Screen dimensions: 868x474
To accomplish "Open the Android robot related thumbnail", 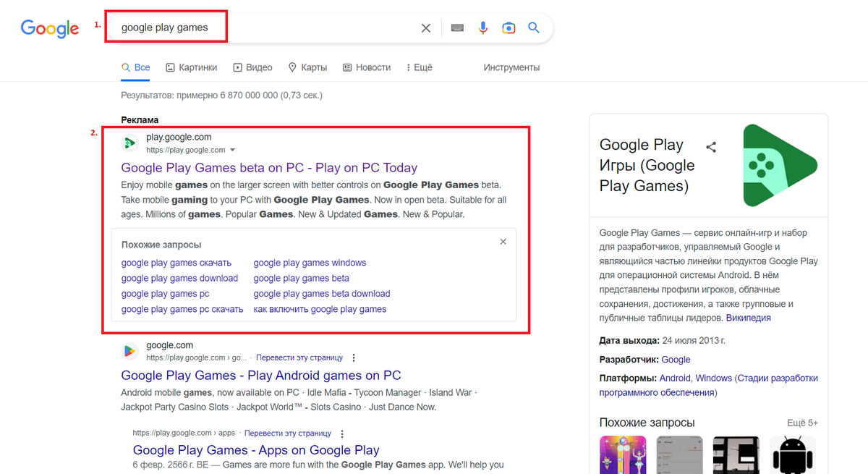I will tap(793, 454).
